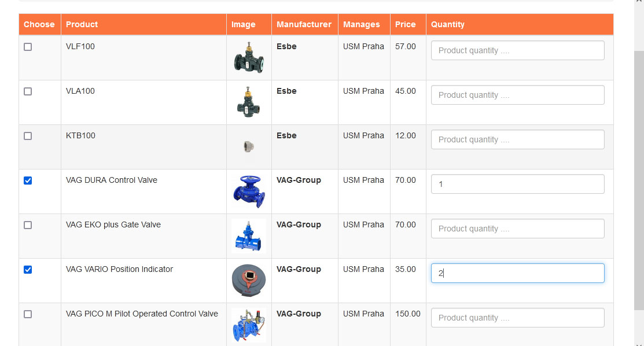Click the Product column header
644x346 pixels.
click(x=82, y=24)
